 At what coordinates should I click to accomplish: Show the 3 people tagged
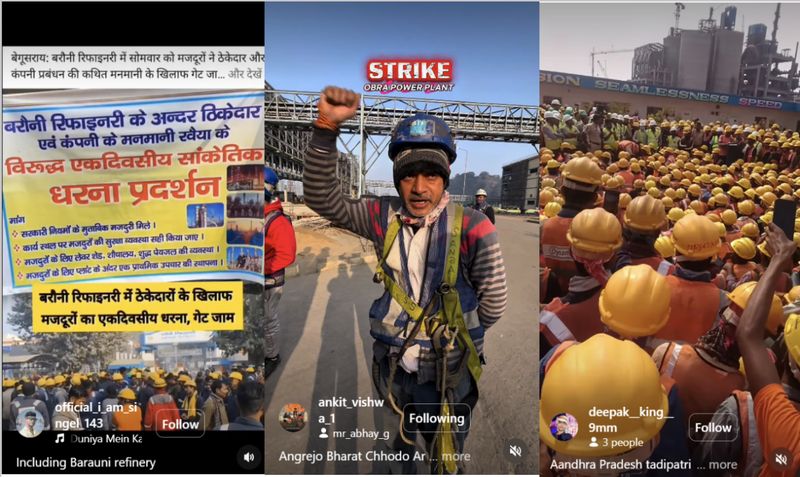click(616, 442)
